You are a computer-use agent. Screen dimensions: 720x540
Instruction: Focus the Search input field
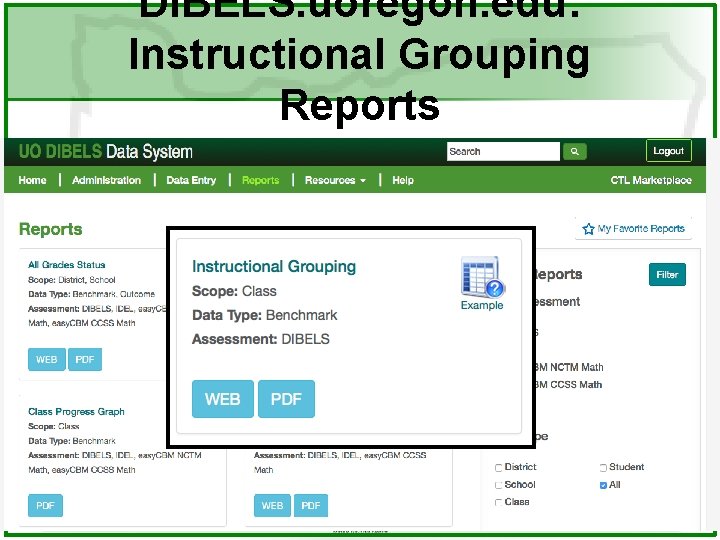pyautogui.click(x=503, y=152)
